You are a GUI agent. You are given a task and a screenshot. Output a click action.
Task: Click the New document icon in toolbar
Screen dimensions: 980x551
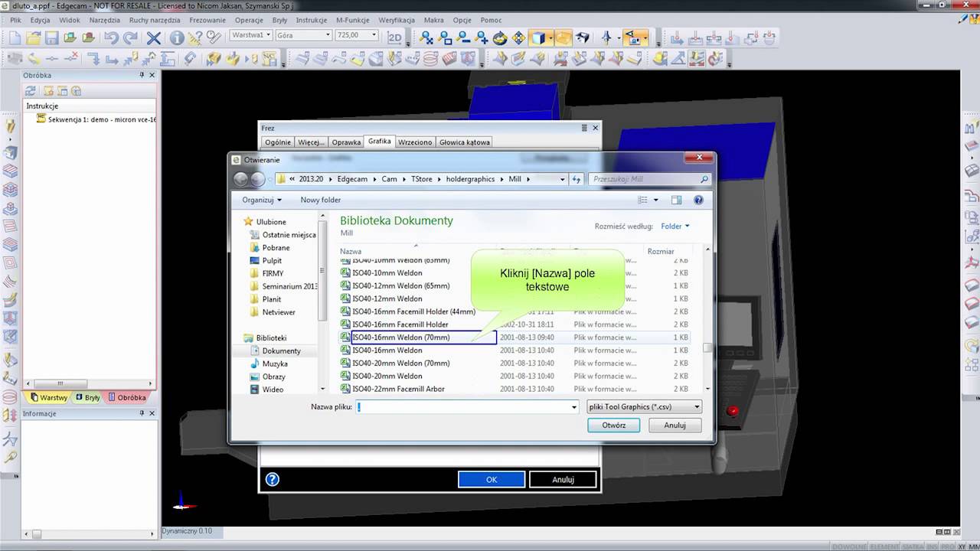pos(15,37)
